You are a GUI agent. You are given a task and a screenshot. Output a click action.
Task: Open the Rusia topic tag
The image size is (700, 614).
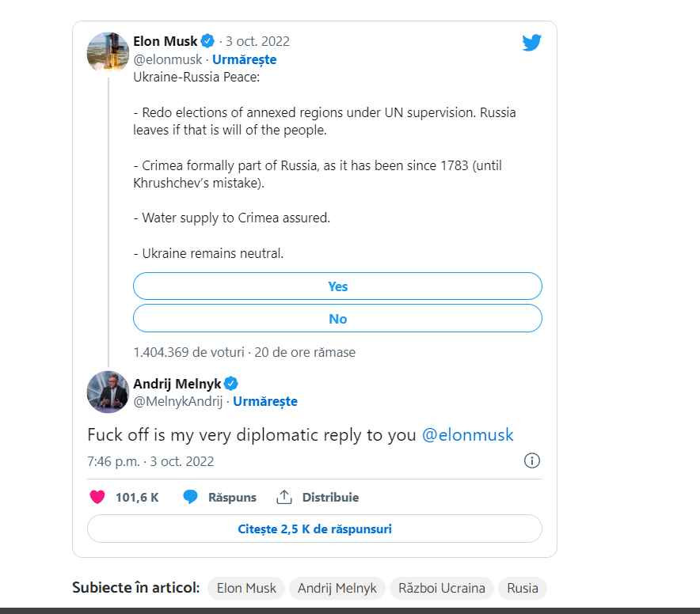(523, 588)
